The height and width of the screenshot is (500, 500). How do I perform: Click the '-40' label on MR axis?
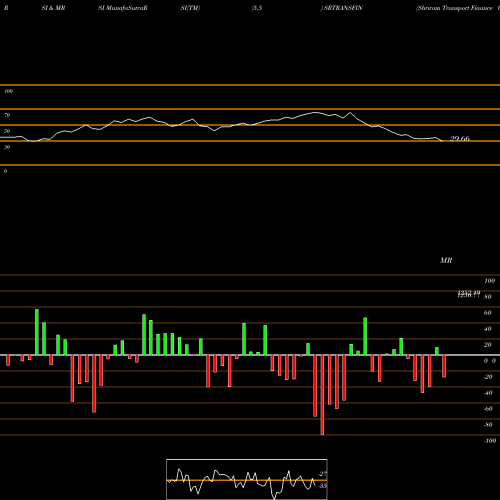[488, 393]
